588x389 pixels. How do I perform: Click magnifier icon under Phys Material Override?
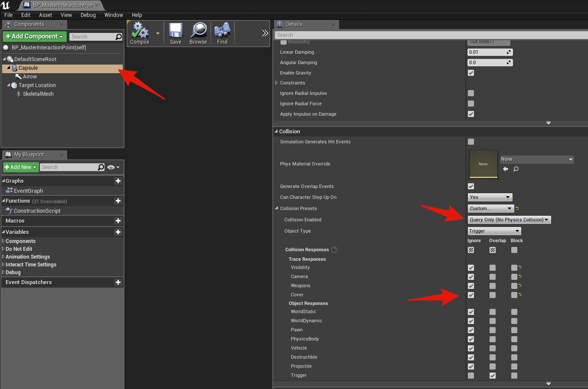[x=516, y=169]
